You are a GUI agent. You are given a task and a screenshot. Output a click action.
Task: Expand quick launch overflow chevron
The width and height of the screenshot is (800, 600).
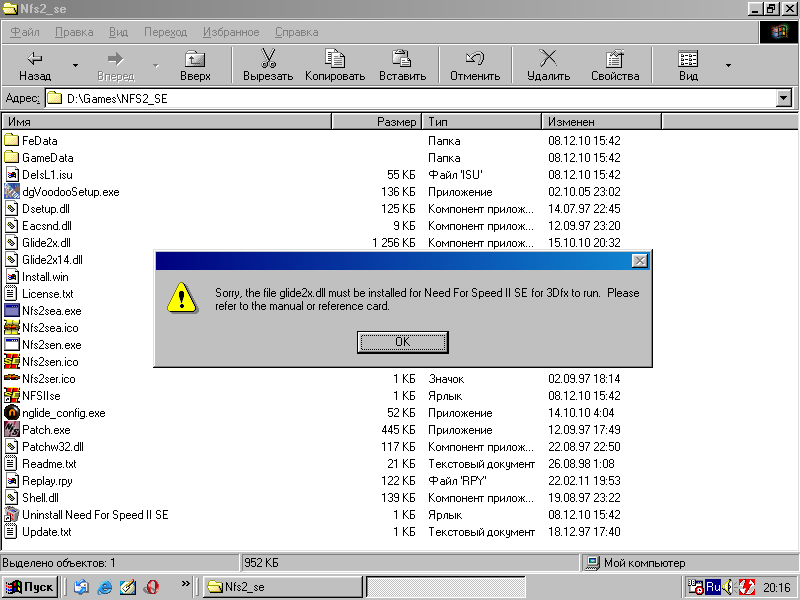[x=185, y=583]
